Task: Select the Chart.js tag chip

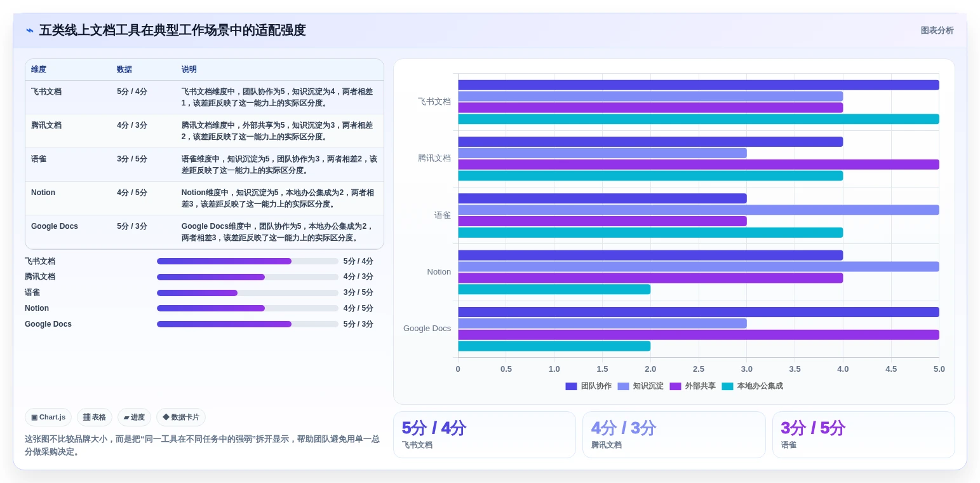Action: 48,418
